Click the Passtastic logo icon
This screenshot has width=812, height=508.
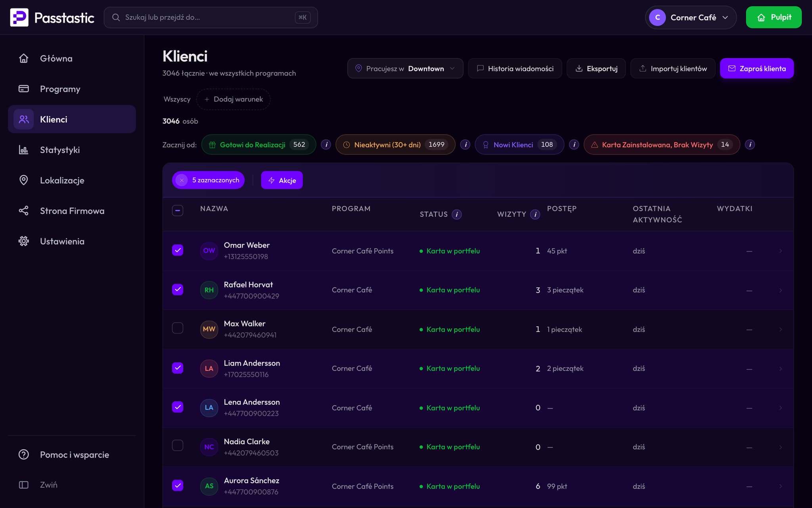19,17
